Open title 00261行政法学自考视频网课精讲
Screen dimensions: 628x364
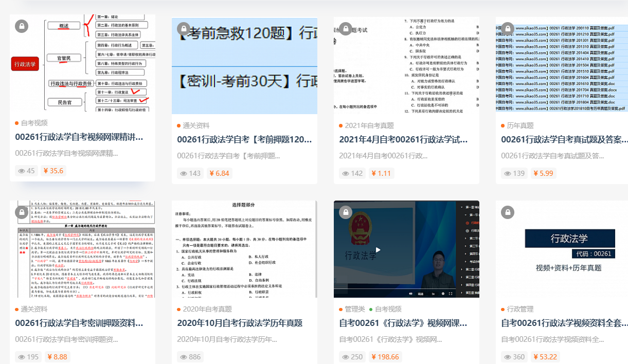tap(79, 137)
